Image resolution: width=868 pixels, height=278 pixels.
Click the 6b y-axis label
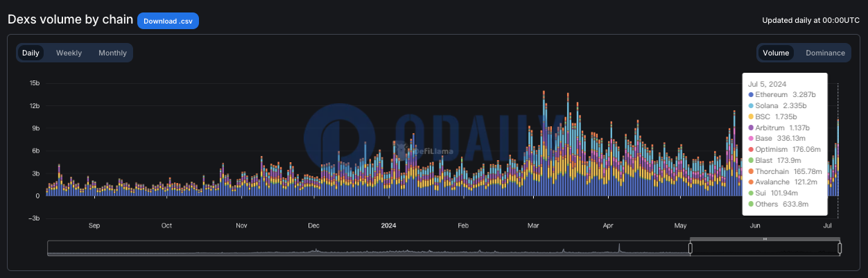(35, 150)
